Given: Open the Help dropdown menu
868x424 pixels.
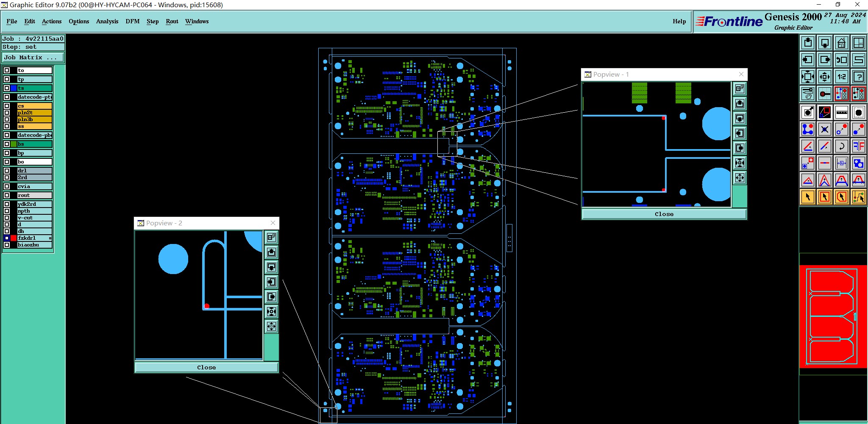Looking at the screenshot, I should pos(679,21).
